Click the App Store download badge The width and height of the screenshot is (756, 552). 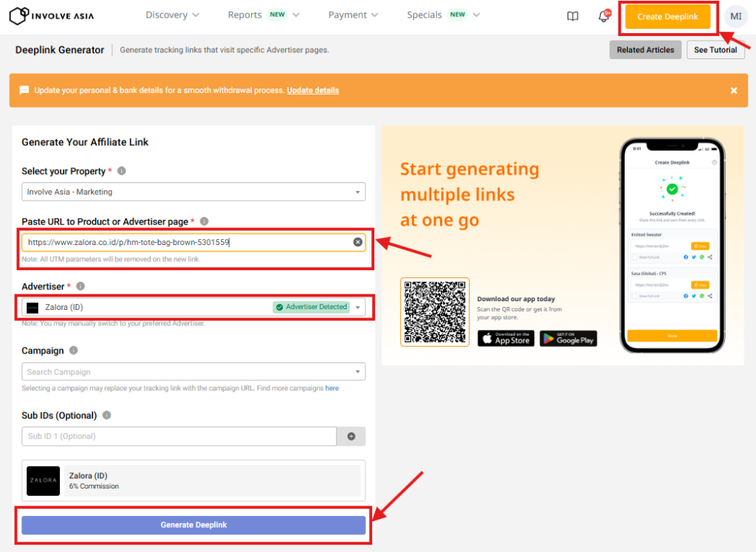click(506, 338)
